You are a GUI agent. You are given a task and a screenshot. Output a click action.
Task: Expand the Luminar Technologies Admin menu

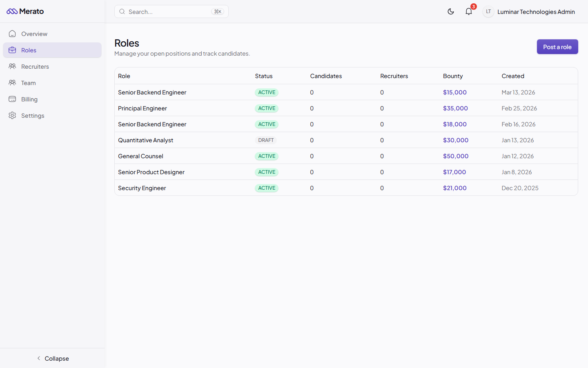coord(536,11)
